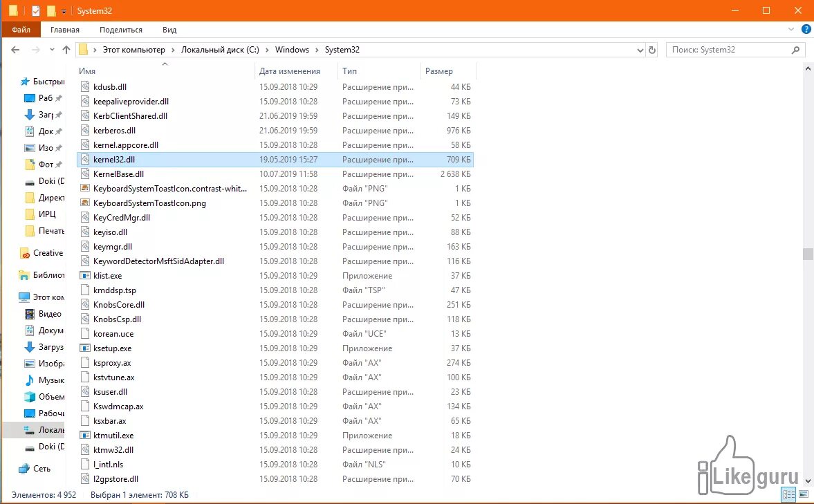
Task: Click the new folder icon in title bar
Action: pos(51,10)
